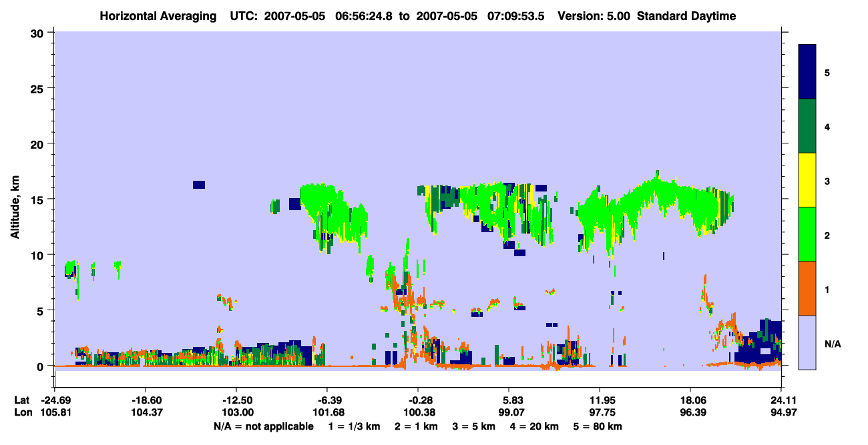Click the y-axis tick label 20
868x445 pixels.
tap(39, 143)
